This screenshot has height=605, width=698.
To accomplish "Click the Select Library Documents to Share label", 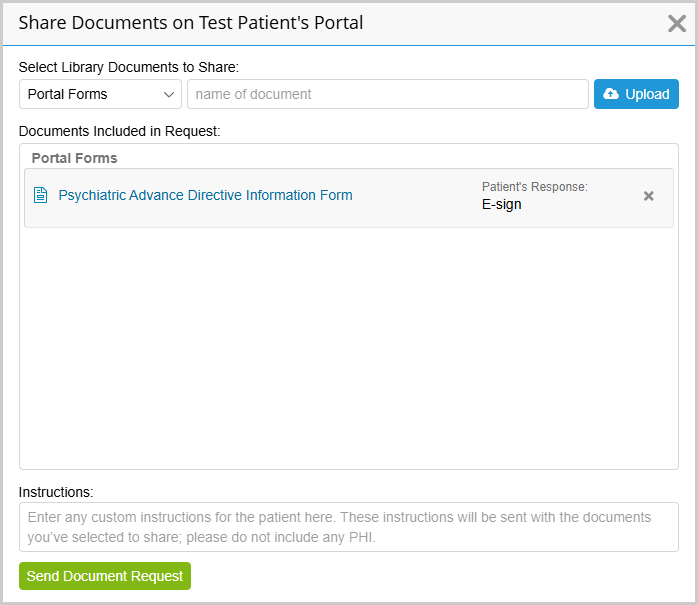I will pyautogui.click(x=129, y=68).
